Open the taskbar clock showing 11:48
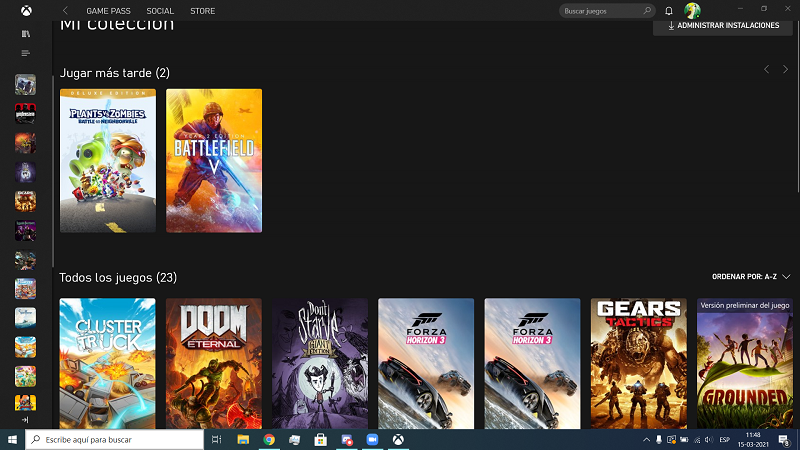The height and width of the screenshot is (450, 800). pyautogui.click(x=753, y=439)
